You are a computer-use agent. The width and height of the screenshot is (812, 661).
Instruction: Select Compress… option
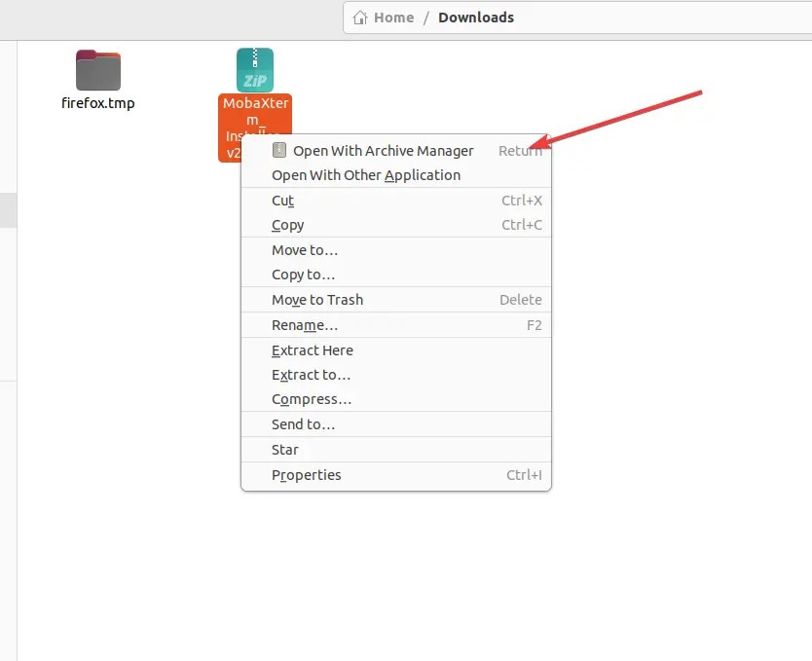[x=396, y=399]
